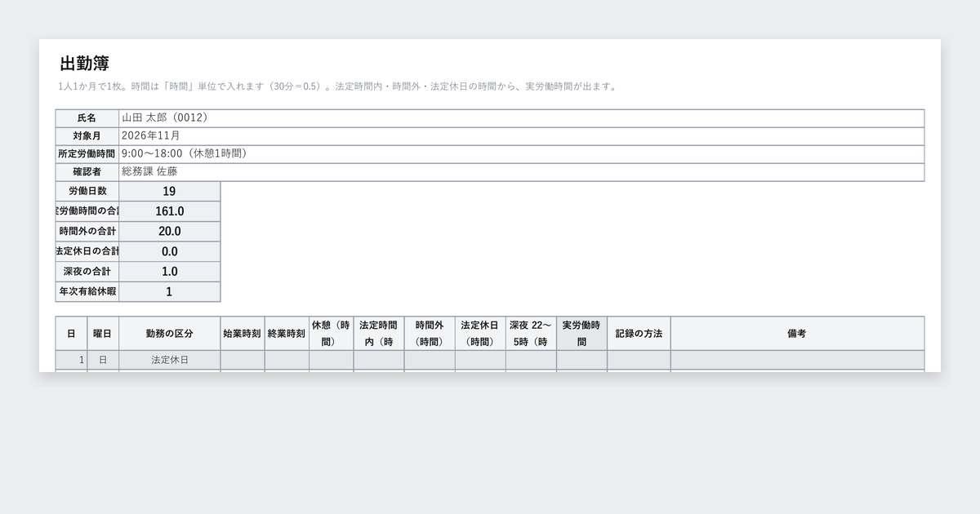Click the 実労働時間 column header
The width and height of the screenshot is (980, 514).
click(x=582, y=334)
